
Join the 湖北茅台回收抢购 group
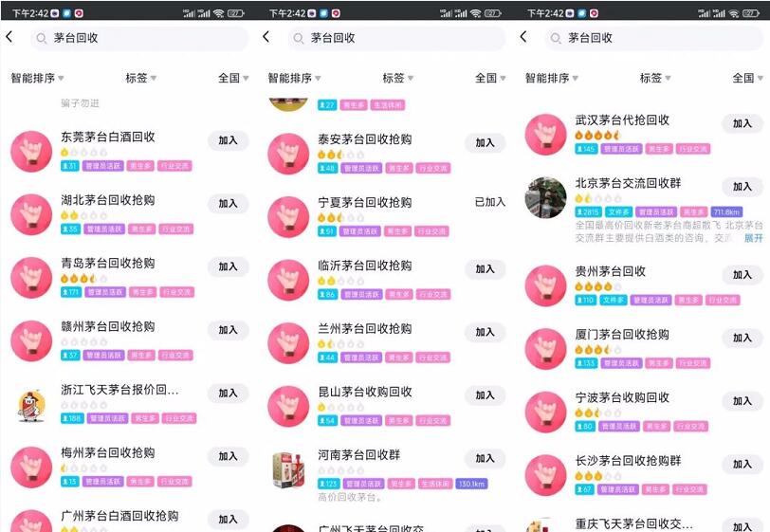click(228, 203)
